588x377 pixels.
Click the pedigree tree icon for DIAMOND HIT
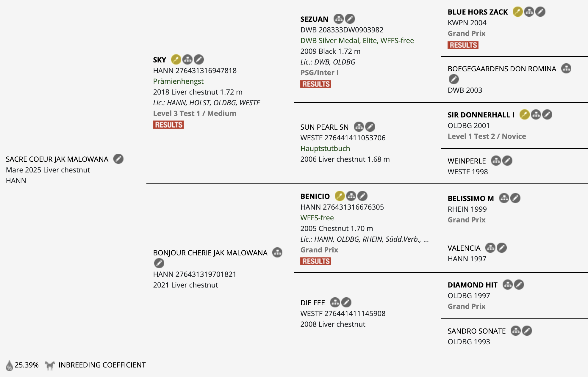507,285
